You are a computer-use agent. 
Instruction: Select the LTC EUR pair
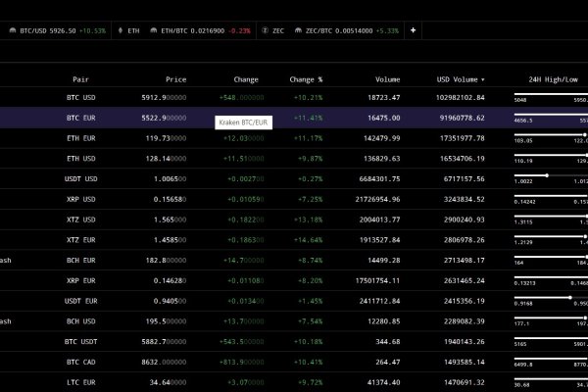tap(80, 380)
